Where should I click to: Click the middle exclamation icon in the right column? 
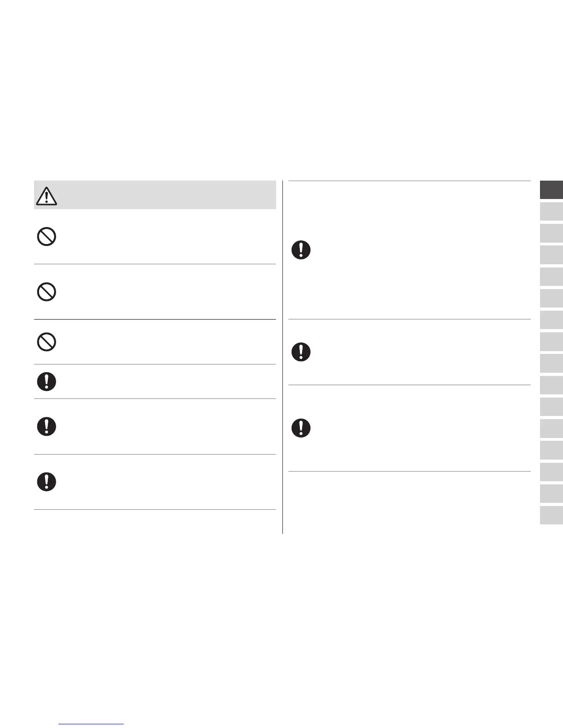click(x=301, y=352)
